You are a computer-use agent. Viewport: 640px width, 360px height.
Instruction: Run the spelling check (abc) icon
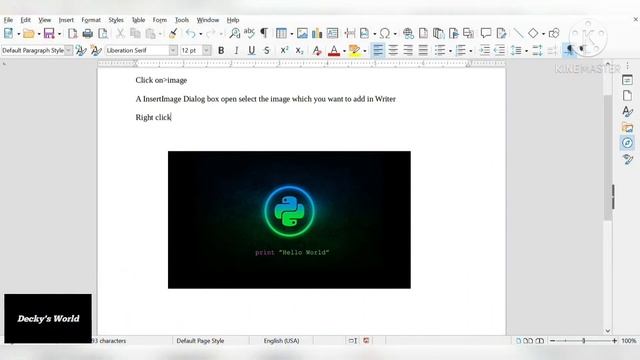tap(249, 33)
